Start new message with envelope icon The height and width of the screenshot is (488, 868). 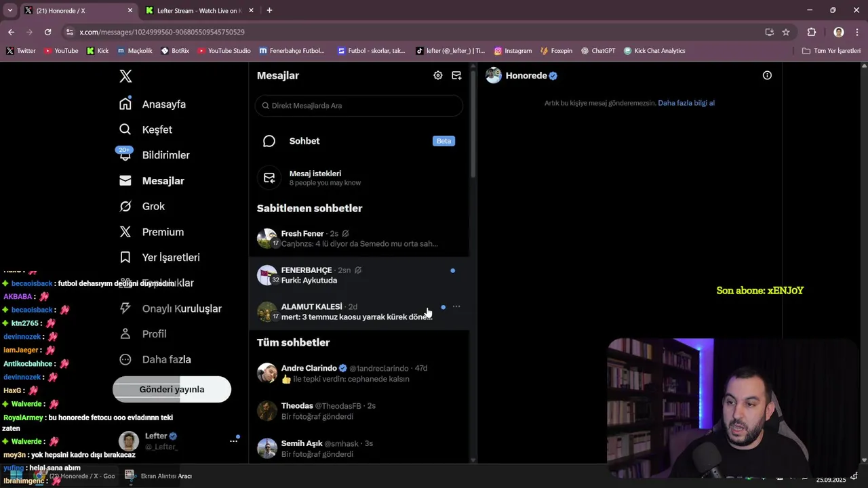456,75
